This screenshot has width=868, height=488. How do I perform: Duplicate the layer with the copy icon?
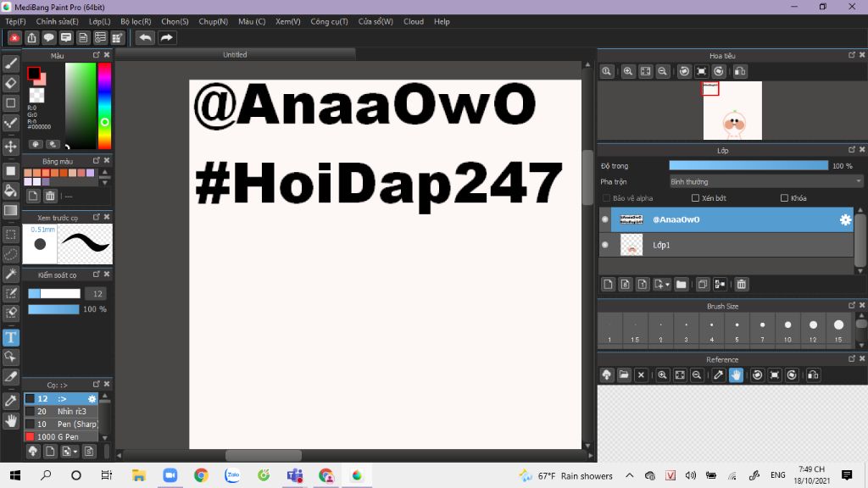pos(703,285)
